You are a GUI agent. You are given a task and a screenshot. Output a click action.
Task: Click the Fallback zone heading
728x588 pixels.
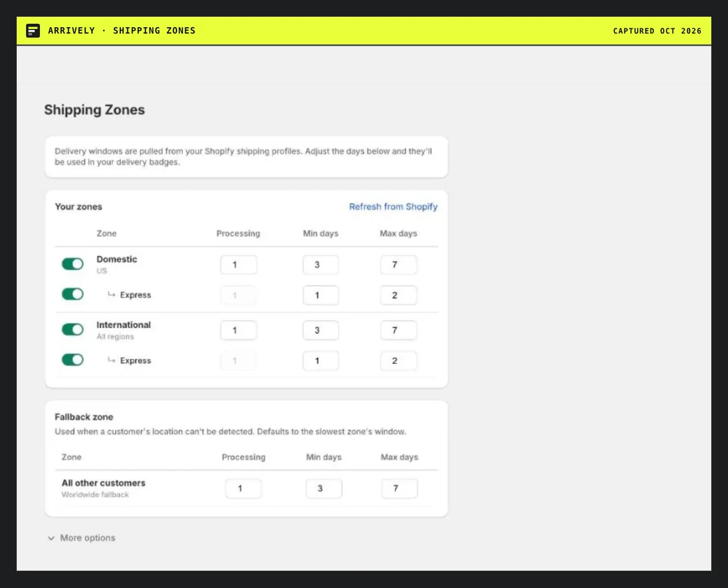click(x=84, y=417)
